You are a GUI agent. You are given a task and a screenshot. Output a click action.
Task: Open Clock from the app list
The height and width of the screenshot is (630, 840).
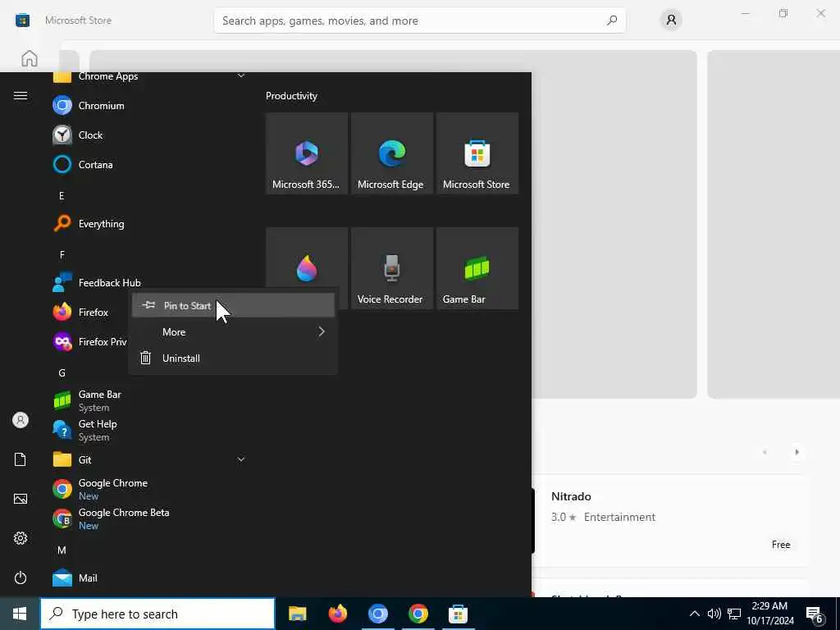149,135
